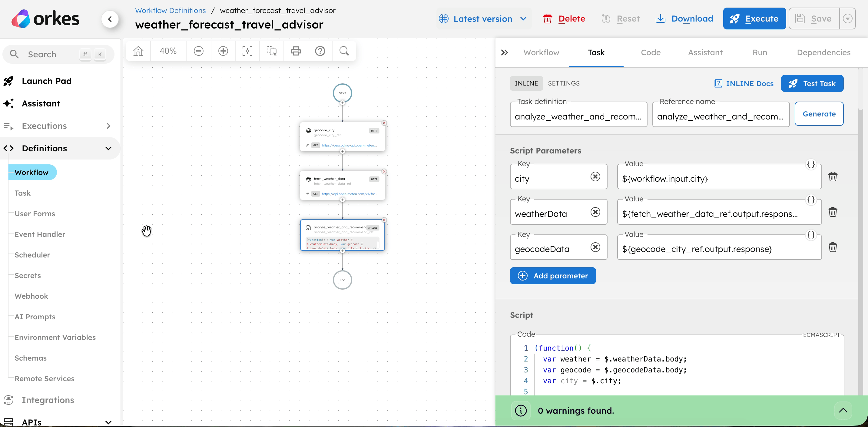Switch to the Code tab

(651, 52)
